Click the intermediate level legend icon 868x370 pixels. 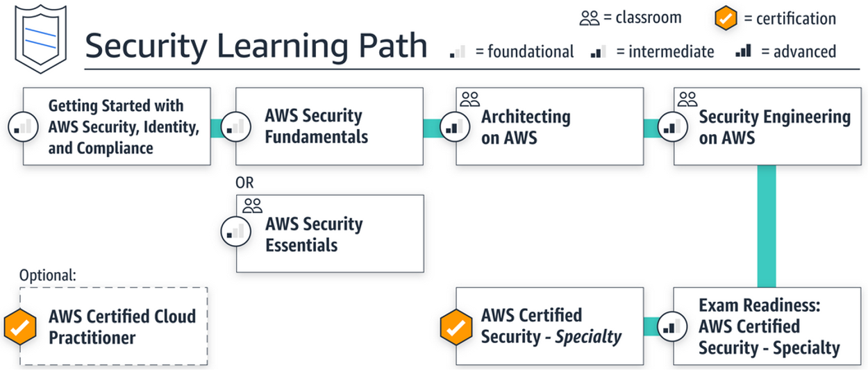tap(598, 51)
